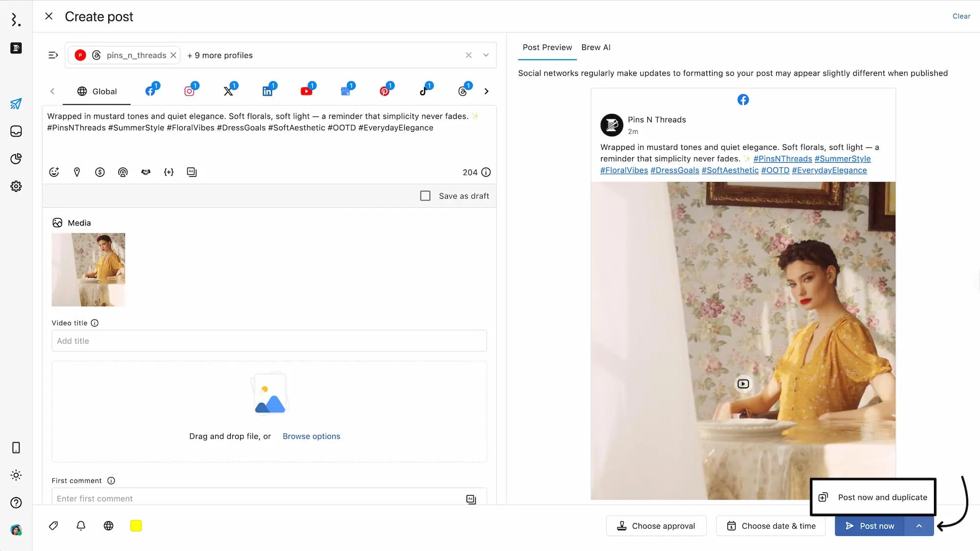Open the dynamic variables {+} icon
980x551 pixels.
tap(169, 172)
